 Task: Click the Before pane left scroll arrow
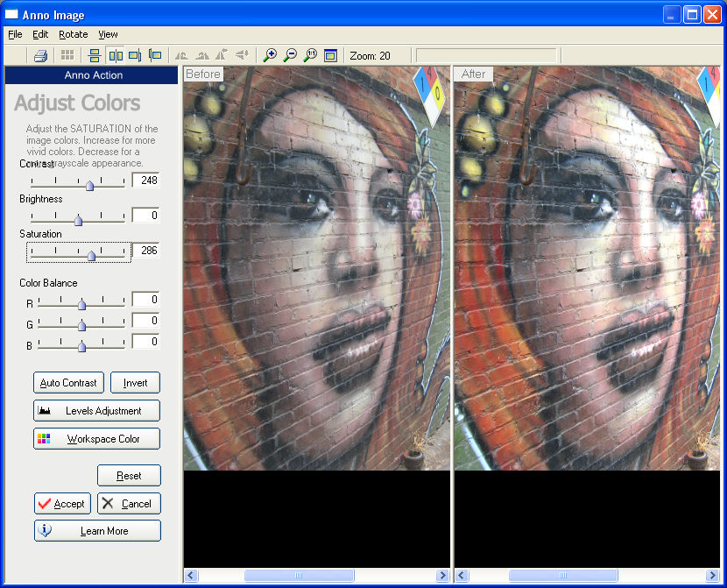[191, 576]
